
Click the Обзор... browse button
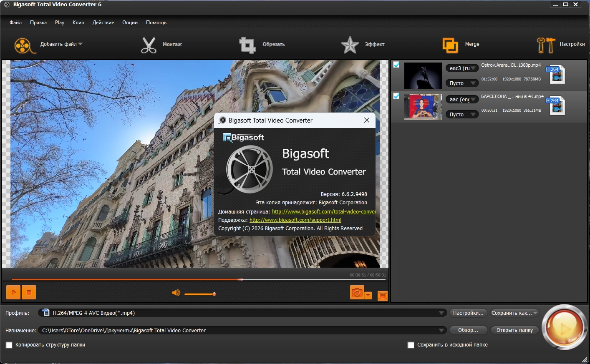(468, 330)
